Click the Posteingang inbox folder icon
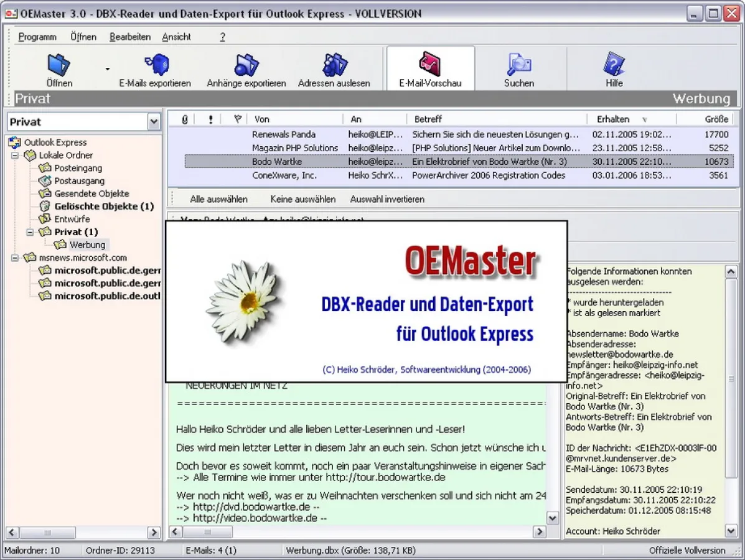745x560 pixels. 45,168
